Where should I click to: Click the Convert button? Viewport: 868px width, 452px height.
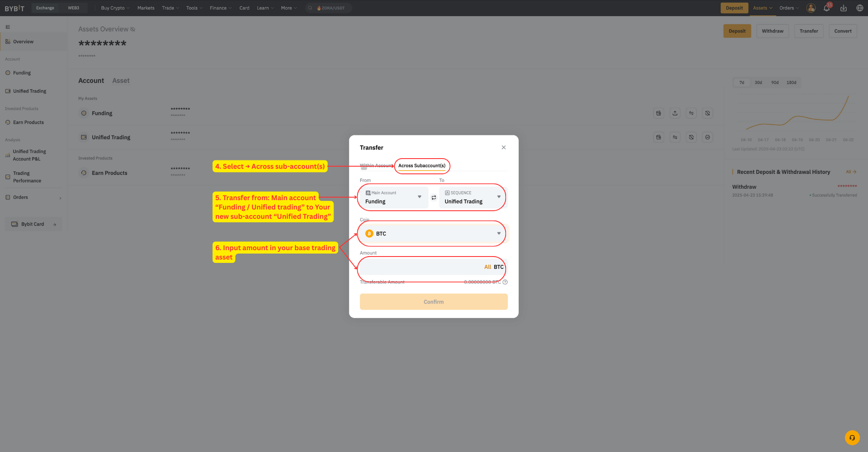[x=843, y=31]
